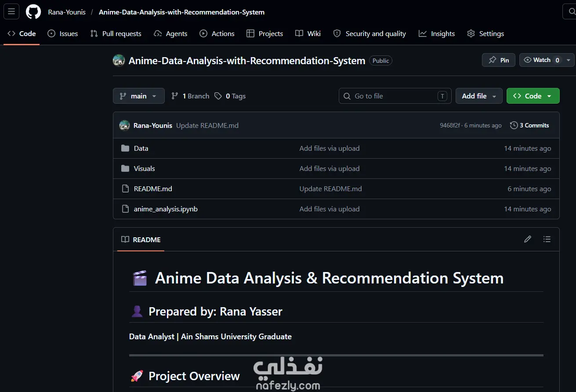Go to the Agents tab
The height and width of the screenshot is (392, 576).
tap(170, 33)
